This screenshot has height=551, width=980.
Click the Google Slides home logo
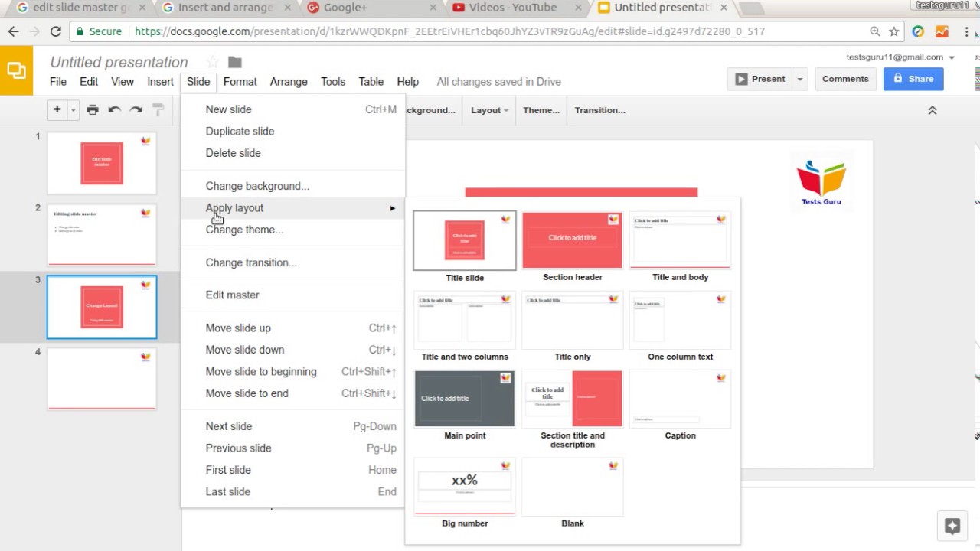[x=16, y=70]
